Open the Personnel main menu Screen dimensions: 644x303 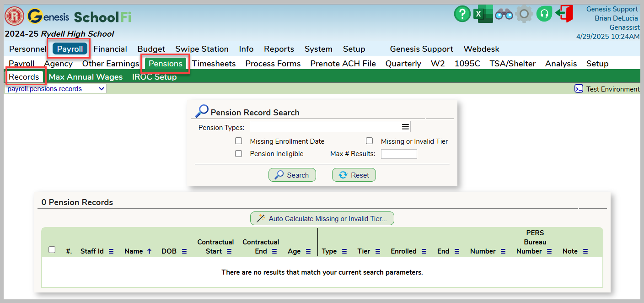pyautogui.click(x=27, y=49)
